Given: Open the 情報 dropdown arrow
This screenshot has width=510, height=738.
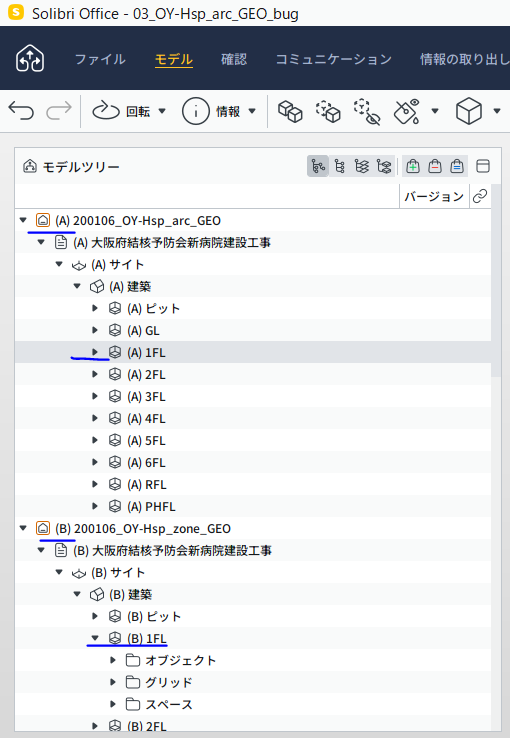Looking at the screenshot, I should [252, 112].
